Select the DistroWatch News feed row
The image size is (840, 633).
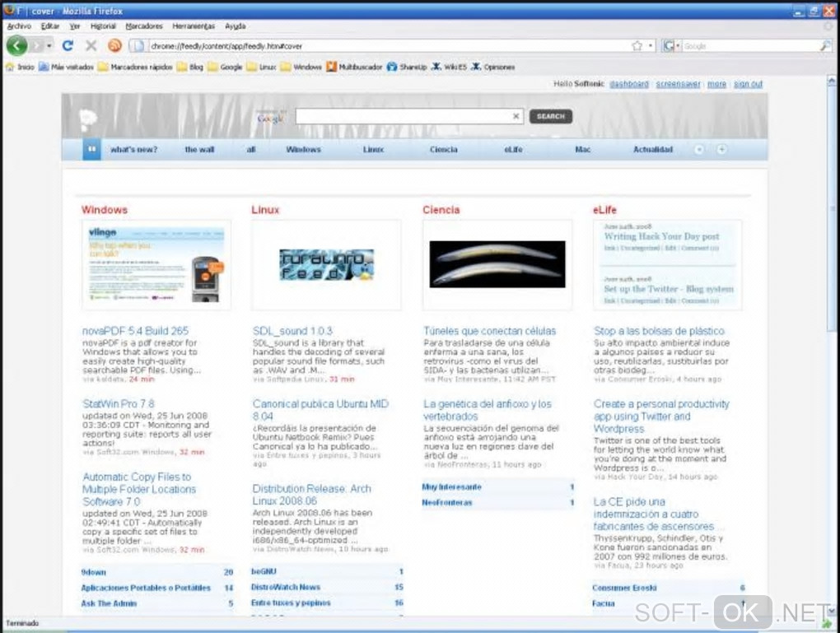tap(327, 588)
